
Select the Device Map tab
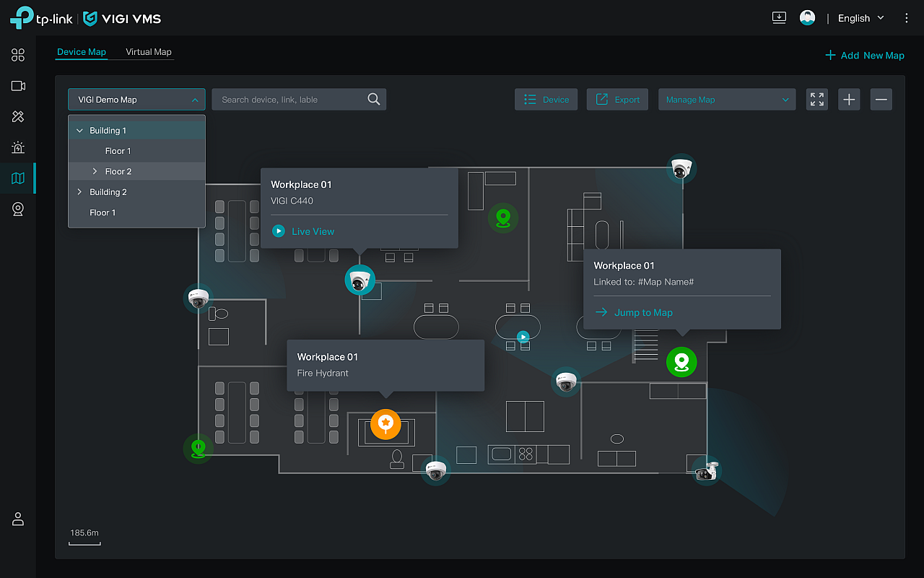(82, 51)
